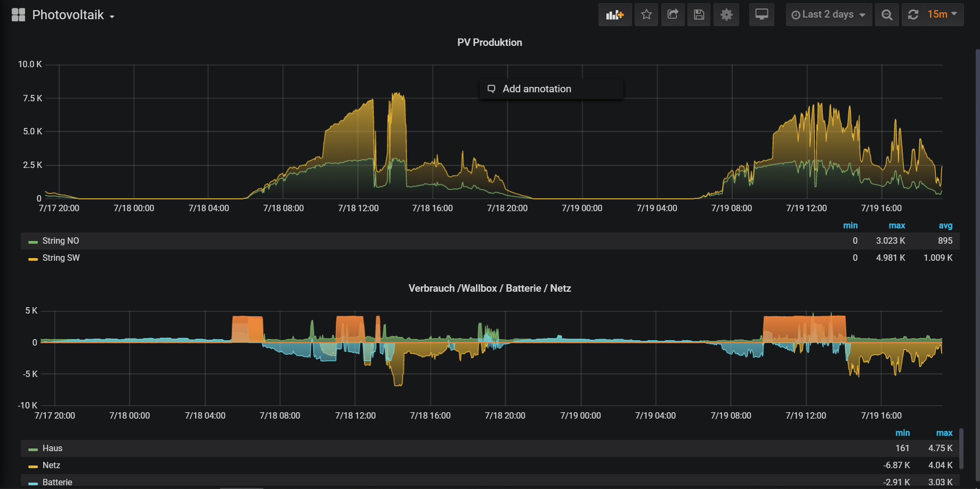Image resolution: width=980 pixels, height=489 pixels.
Task: Cycle view mode with monitor icon
Action: (x=762, y=14)
